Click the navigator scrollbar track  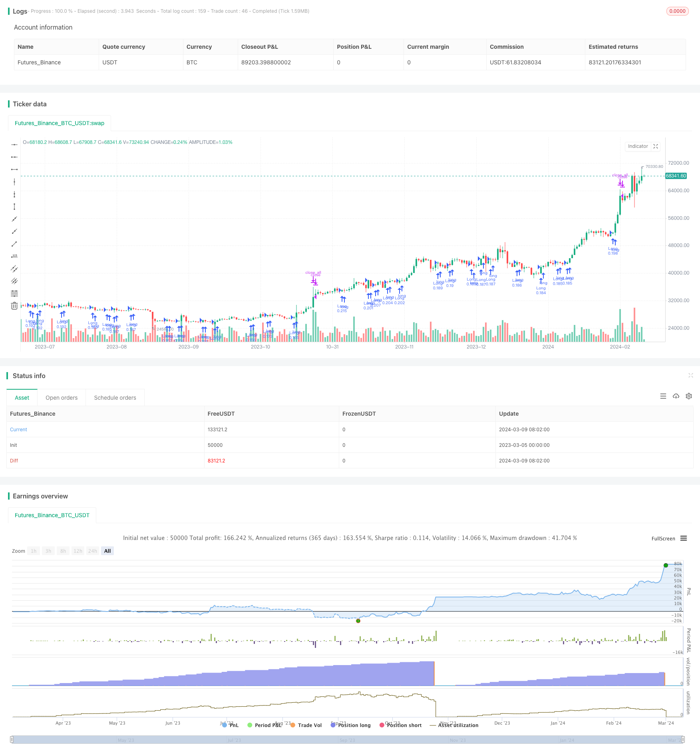coord(348,739)
